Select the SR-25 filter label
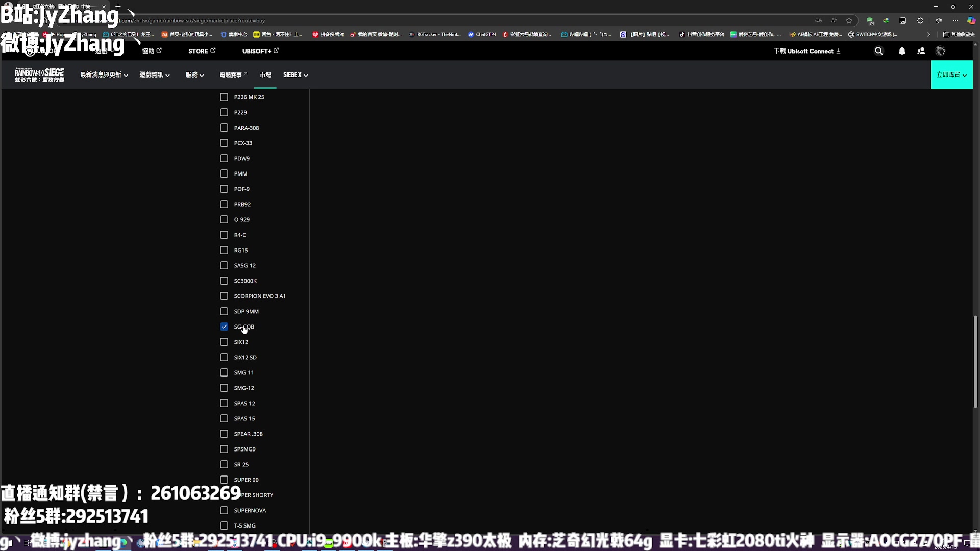 click(x=241, y=464)
